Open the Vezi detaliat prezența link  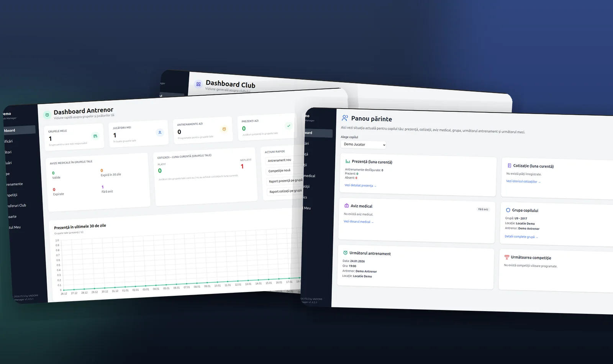point(360,185)
